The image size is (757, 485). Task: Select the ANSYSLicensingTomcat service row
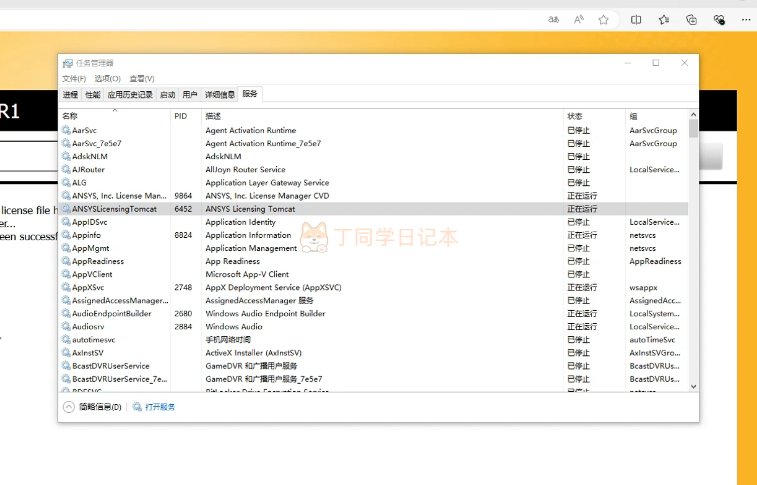click(x=114, y=209)
